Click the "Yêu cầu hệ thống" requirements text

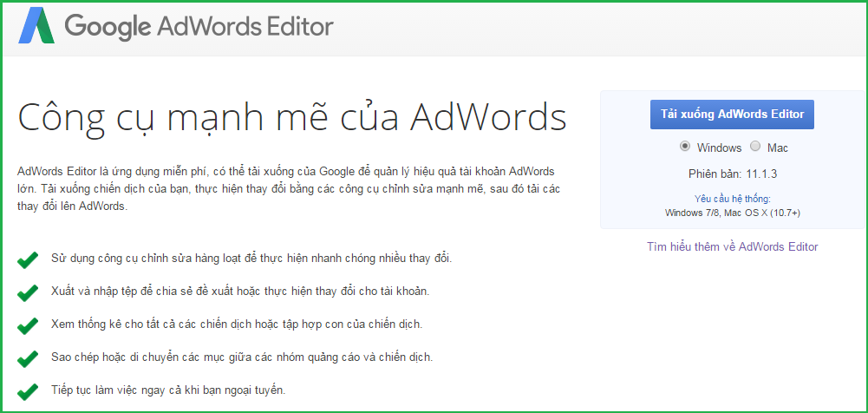pos(732,199)
